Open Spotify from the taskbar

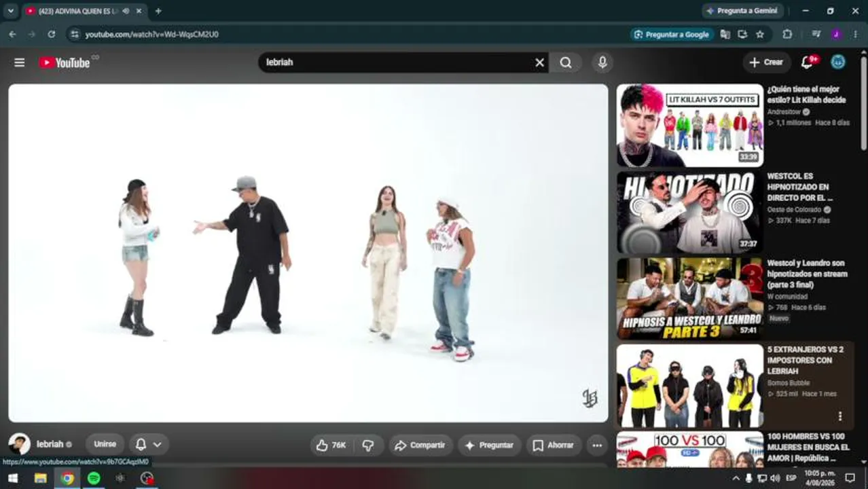pos(94,478)
